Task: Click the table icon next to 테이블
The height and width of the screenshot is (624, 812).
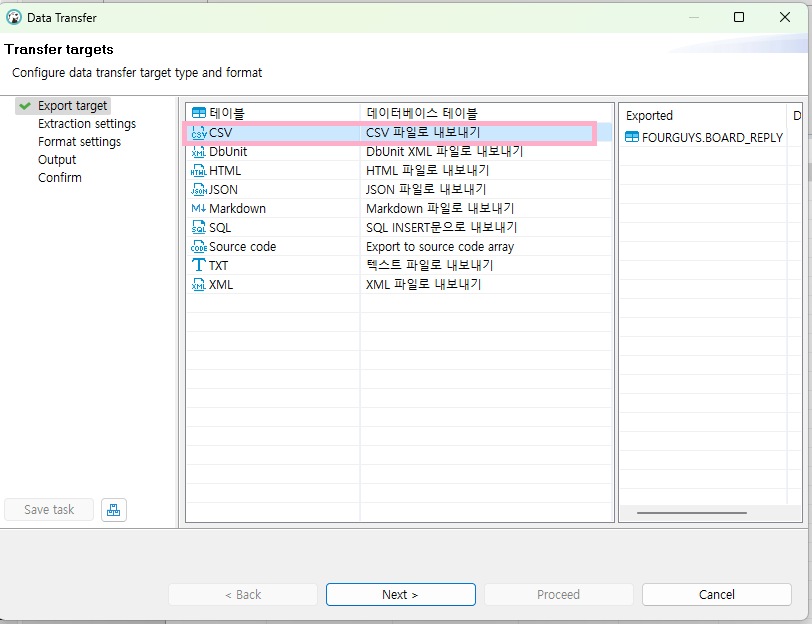Action: coord(199,113)
